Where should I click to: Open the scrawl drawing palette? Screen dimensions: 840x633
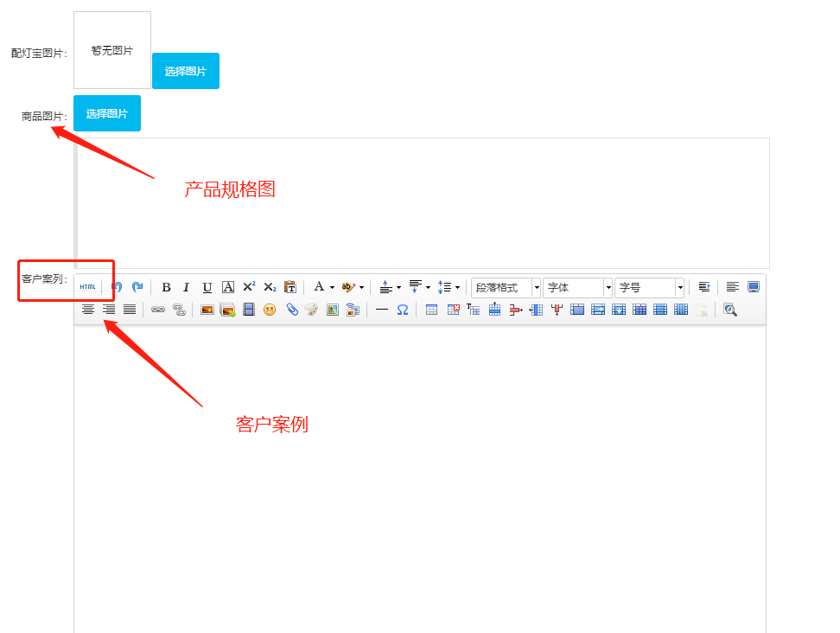coord(311,310)
